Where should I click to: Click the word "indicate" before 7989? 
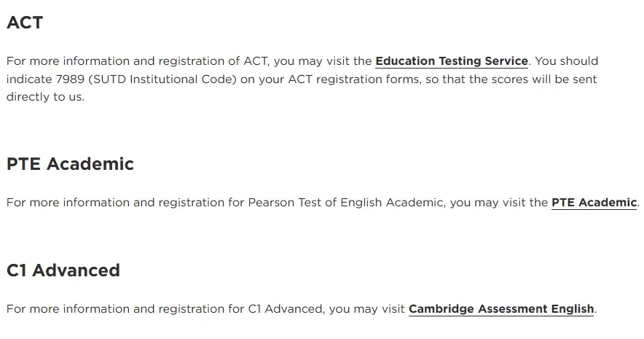(x=29, y=79)
